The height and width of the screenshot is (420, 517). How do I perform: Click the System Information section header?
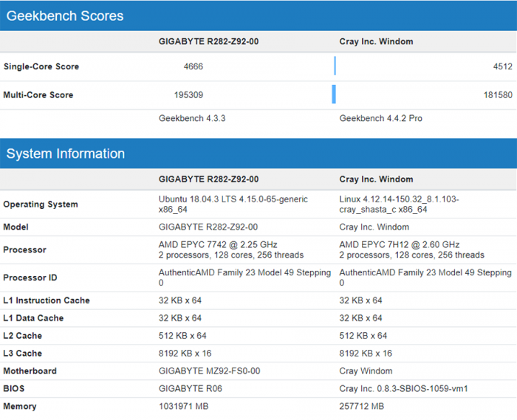66,154
